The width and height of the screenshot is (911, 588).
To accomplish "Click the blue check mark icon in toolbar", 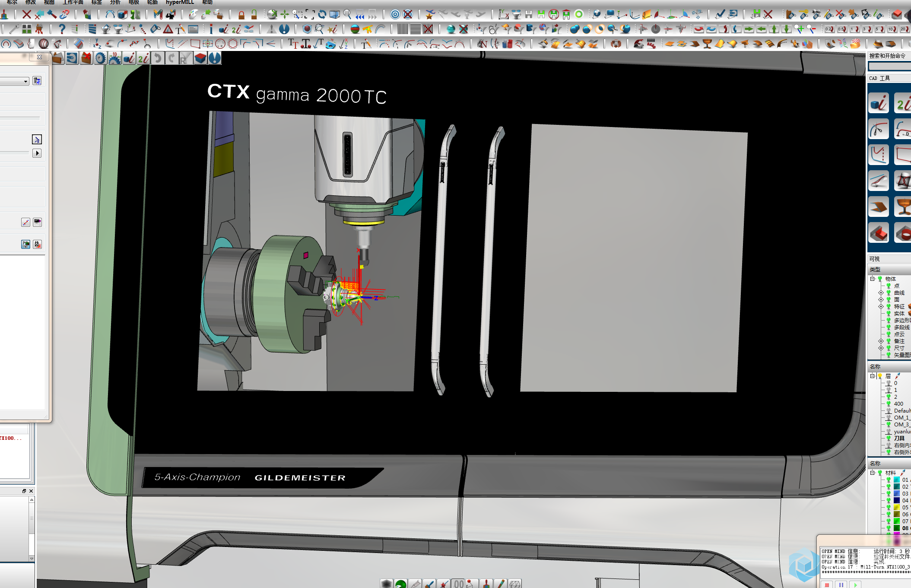I will click(720, 15).
